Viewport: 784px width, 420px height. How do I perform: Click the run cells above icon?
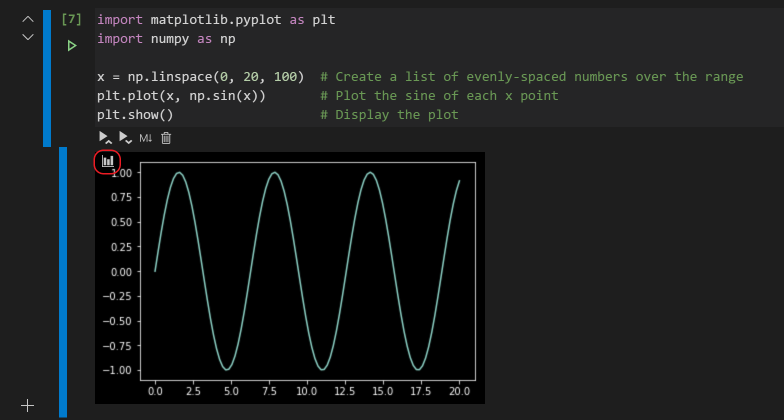coord(104,137)
